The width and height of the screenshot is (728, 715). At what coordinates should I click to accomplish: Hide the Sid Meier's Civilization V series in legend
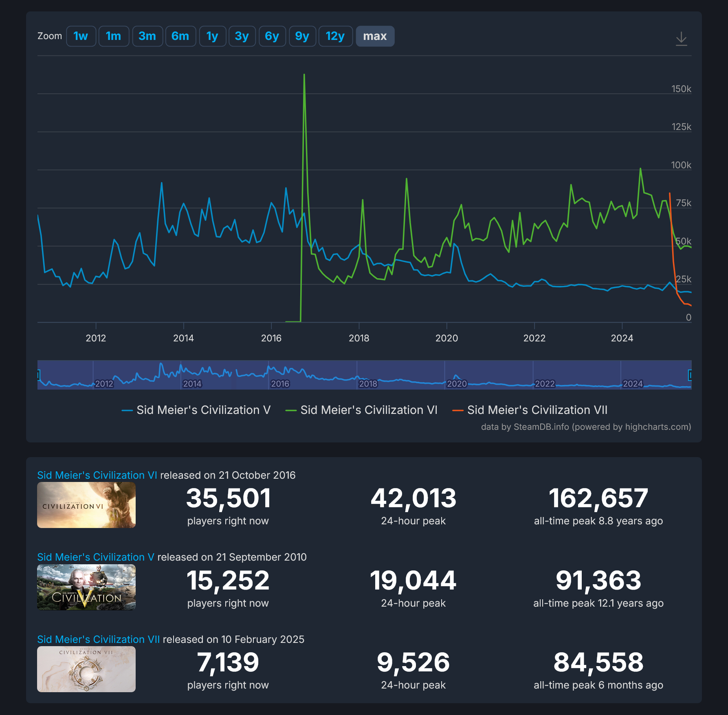(196, 410)
